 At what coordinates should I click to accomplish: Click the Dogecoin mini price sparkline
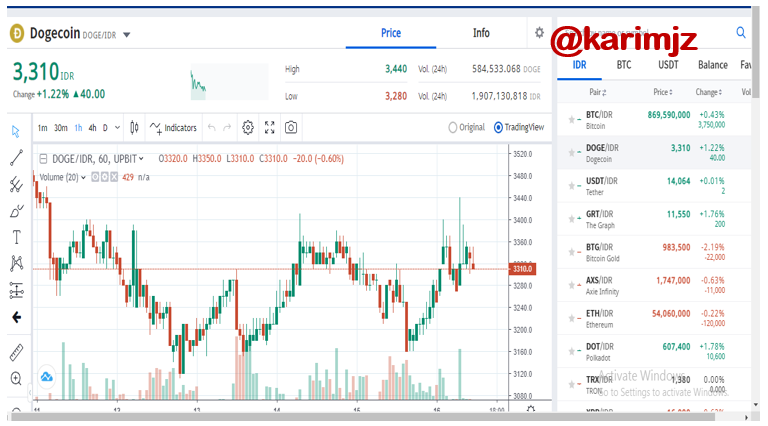pos(229,82)
